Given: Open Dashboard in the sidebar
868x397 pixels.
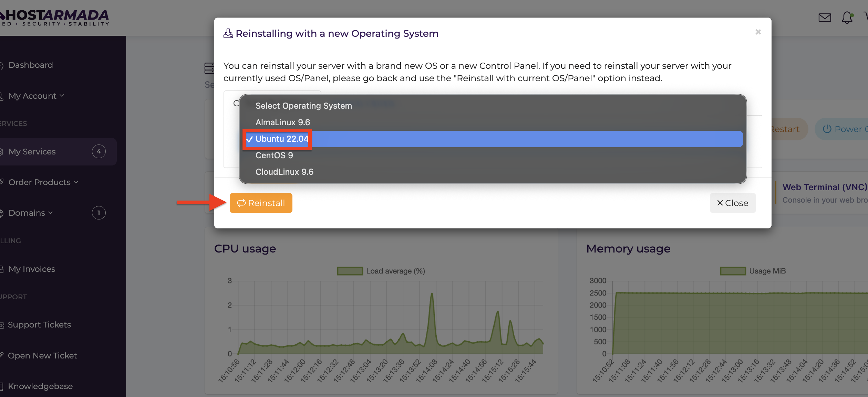Looking at the screenshot, I should click(31, 65).
